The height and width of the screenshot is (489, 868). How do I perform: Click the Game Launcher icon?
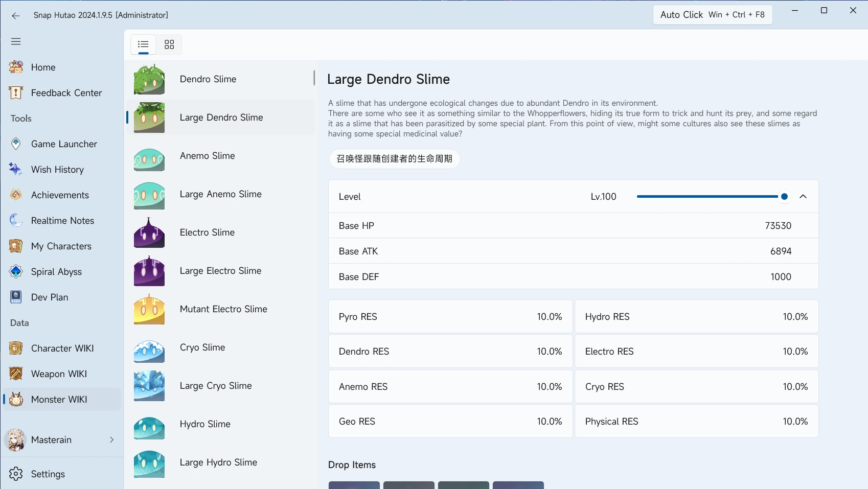pos(16,144)
